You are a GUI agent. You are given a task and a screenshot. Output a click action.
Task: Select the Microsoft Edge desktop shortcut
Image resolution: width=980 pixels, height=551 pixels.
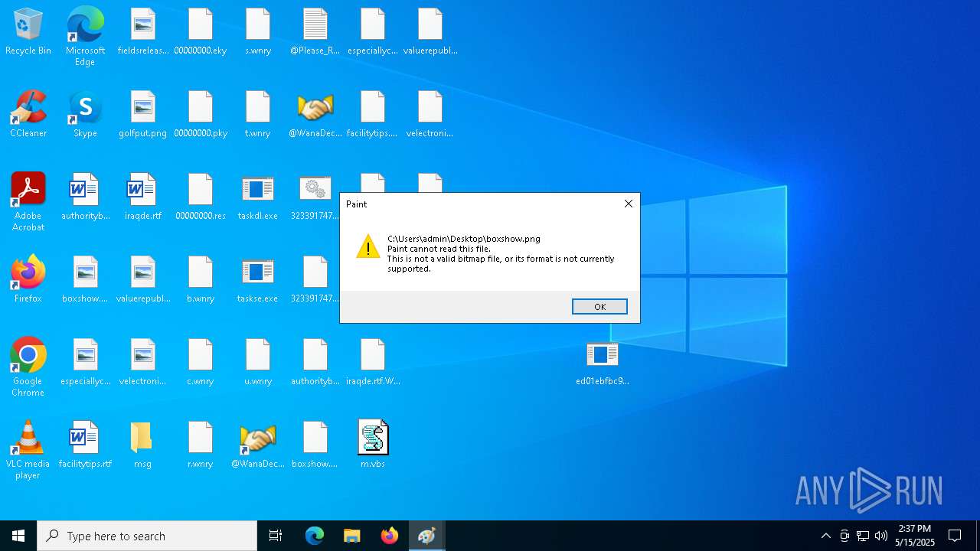[x=85, y=37]
